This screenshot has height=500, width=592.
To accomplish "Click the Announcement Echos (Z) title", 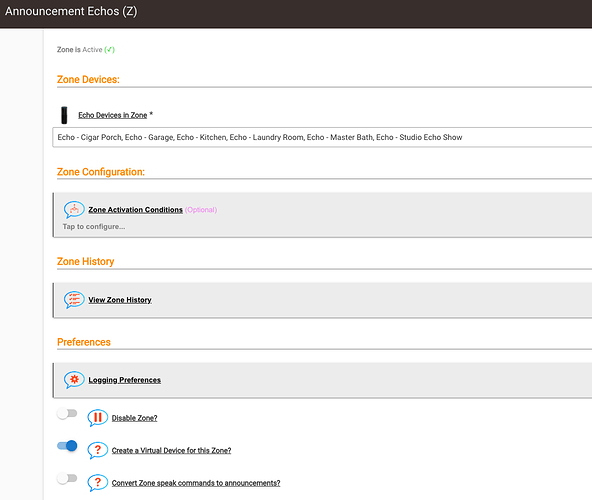I will pyautogui.click(x=71, y=11).
